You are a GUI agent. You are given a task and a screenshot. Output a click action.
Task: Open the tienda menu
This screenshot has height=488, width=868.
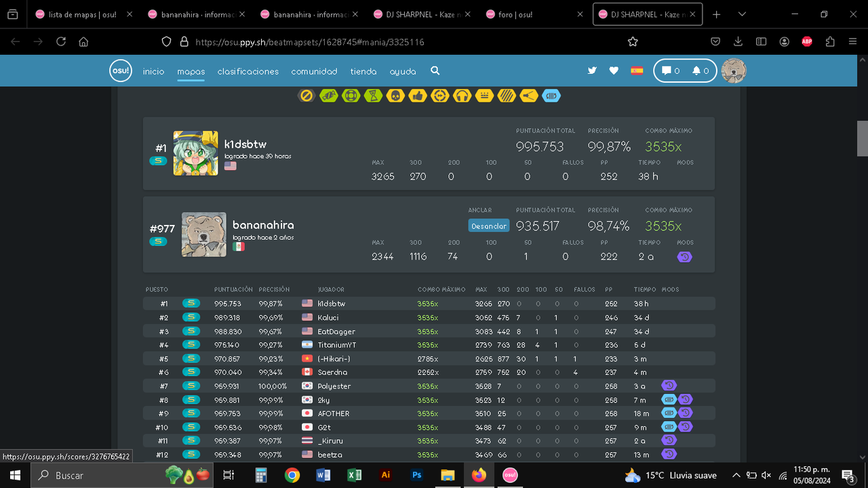click(363, 71)
